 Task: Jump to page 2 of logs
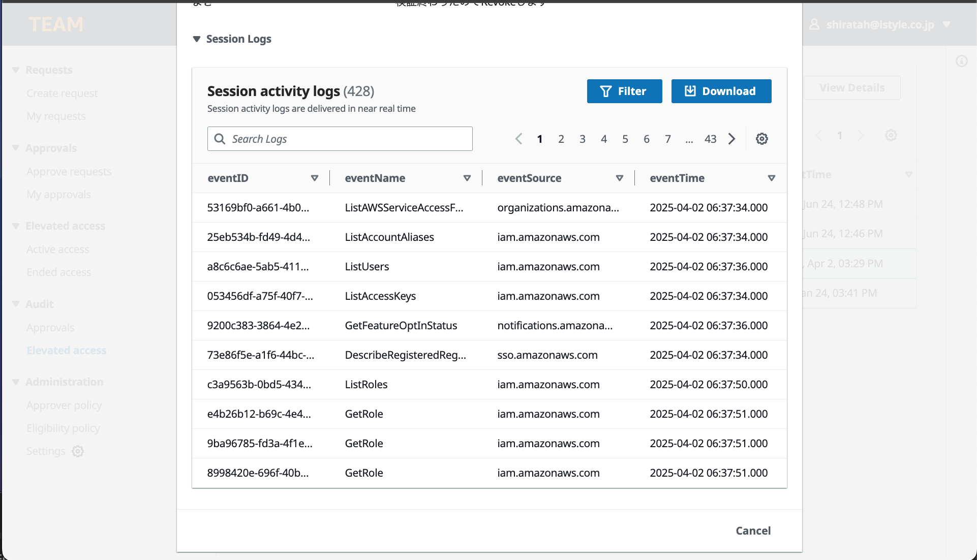point(561,139)
